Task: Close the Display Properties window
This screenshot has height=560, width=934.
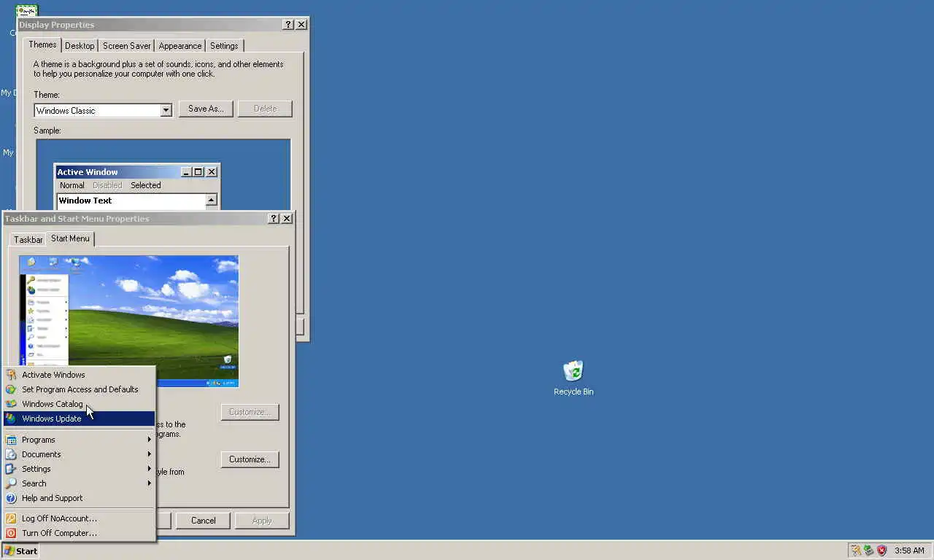Action: pyautogui.click(x=301, y=25)
